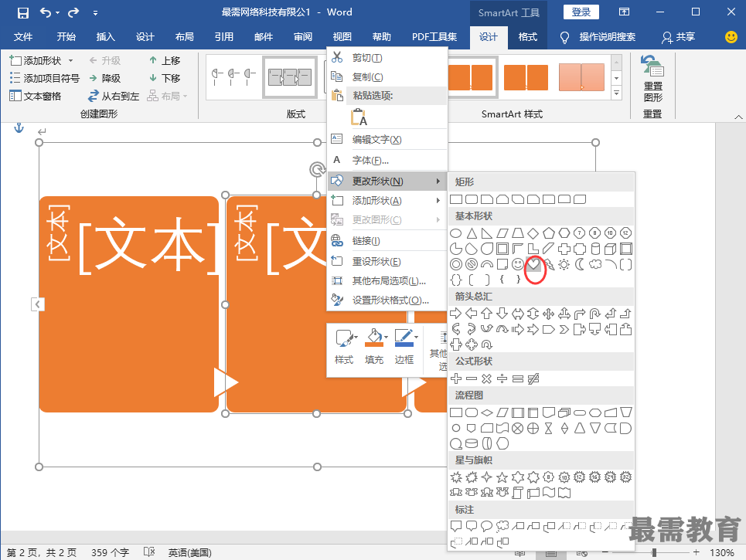The image size is (746, 560).
Task: Choose the pale orange gradient SmartArt style
Action: (581, 77)
